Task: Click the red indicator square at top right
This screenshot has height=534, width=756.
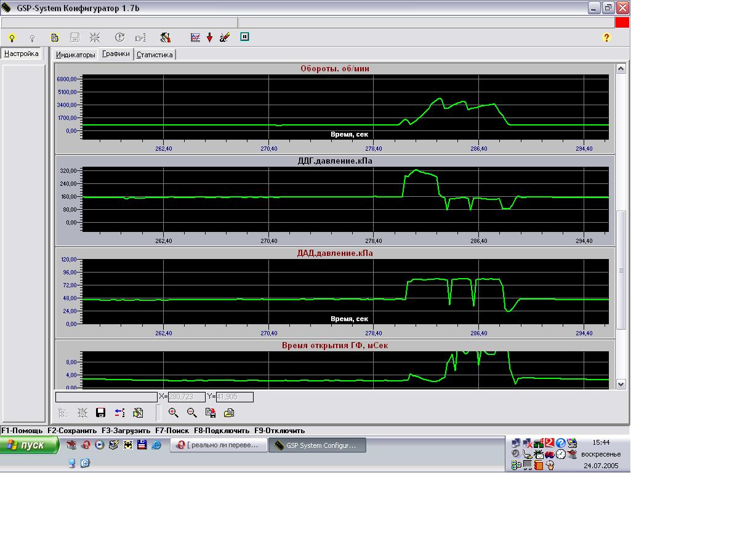Action: [x=622, y=23]
